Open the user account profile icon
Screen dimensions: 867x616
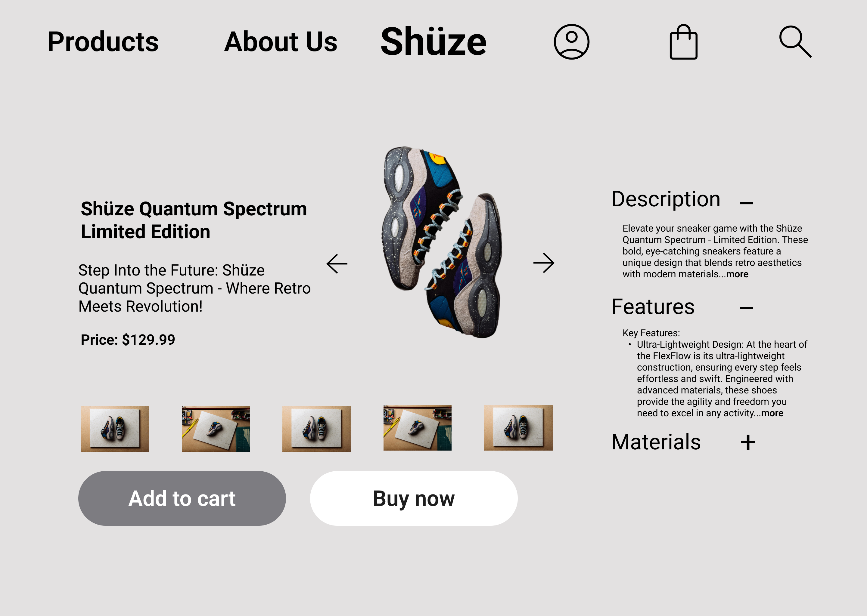click(571, 42)
